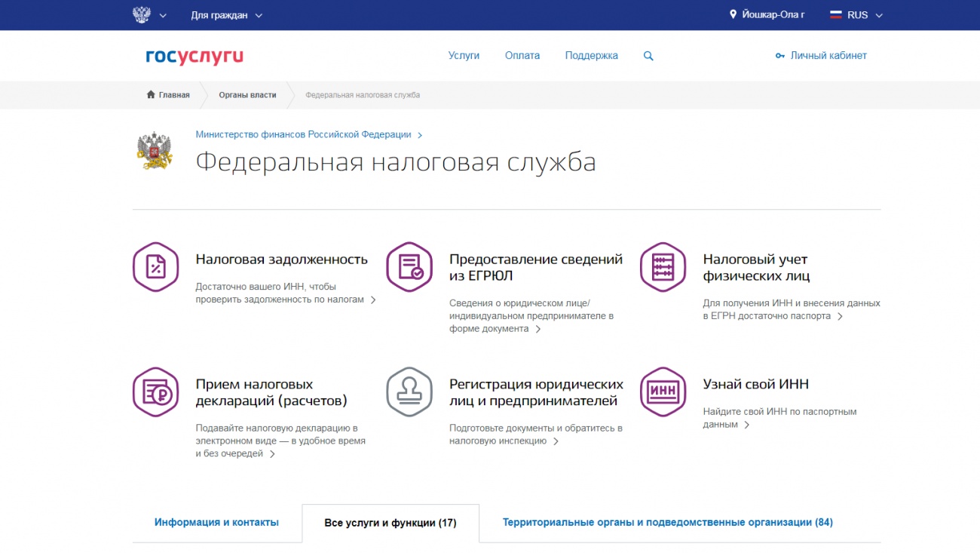The width and height of the screenshot is (980, 553).
Task: Select the Все услуги и функции tab
Action: 390,523
